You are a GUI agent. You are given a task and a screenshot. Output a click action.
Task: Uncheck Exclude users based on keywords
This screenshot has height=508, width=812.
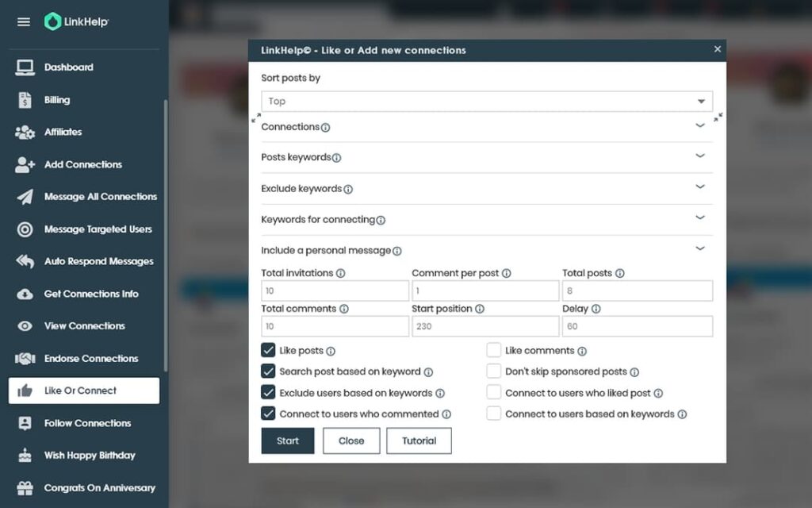click(x=268, y=392)
